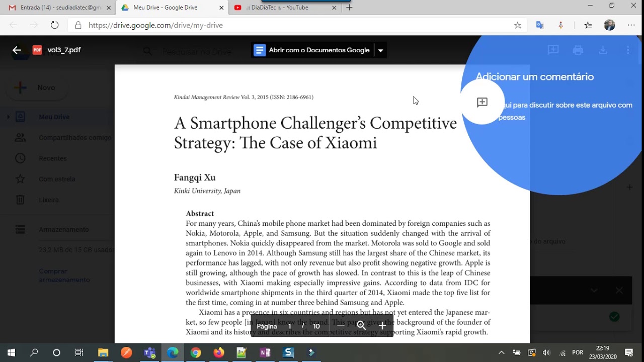Open Recentes in the sidebar
644x362 pixels.
(52, 158)
